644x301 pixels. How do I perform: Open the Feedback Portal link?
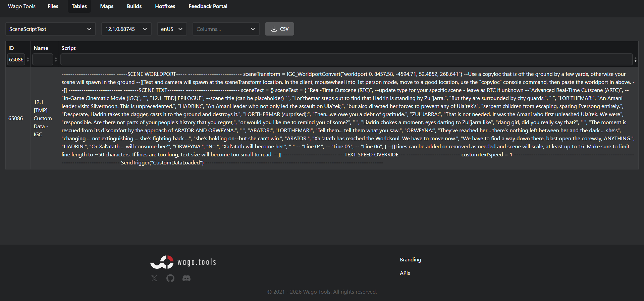(208, 6)
